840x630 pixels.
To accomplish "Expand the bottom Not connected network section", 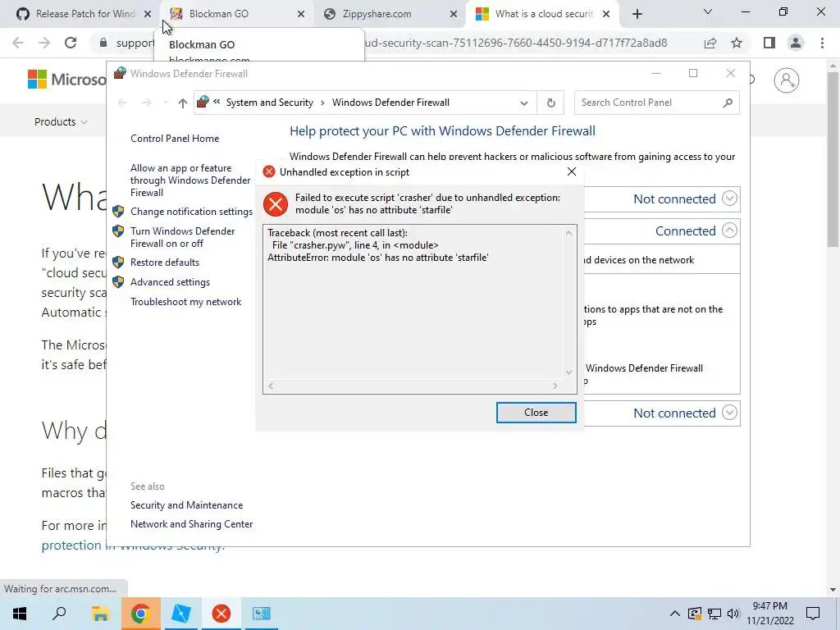I will pos(729,413).
